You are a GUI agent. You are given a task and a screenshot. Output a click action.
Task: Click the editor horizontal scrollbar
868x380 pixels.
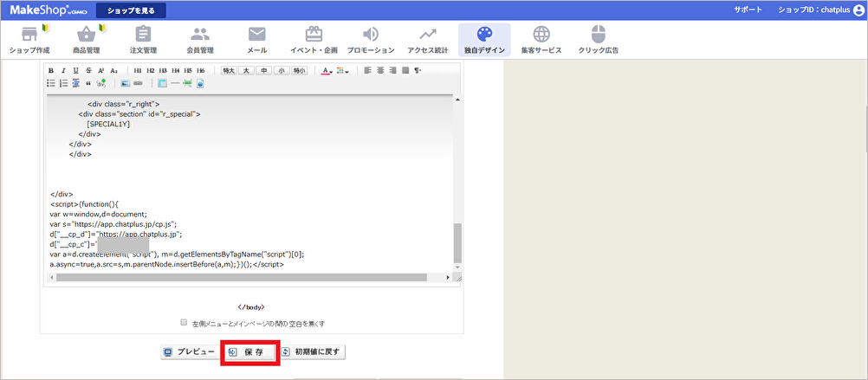click(x=242, y=277)
